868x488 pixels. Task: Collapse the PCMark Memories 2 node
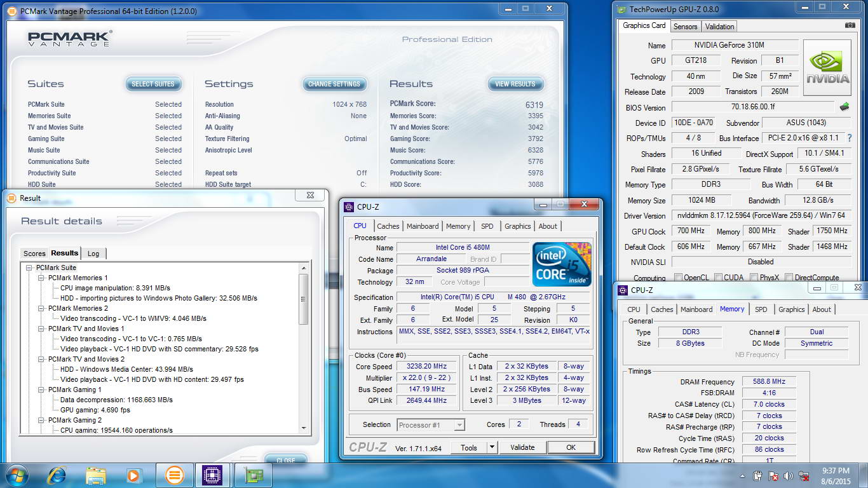tap(41, 308)
